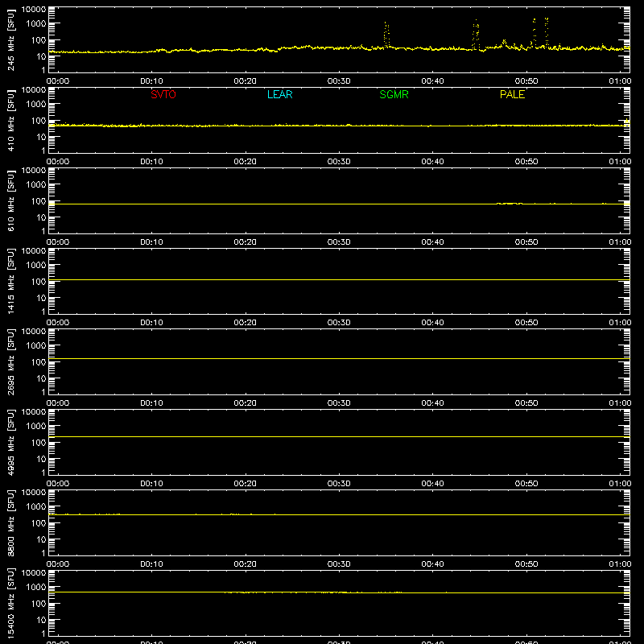Click the yellow PALE station label
The image size is (644, 644).
click(512, 94)
